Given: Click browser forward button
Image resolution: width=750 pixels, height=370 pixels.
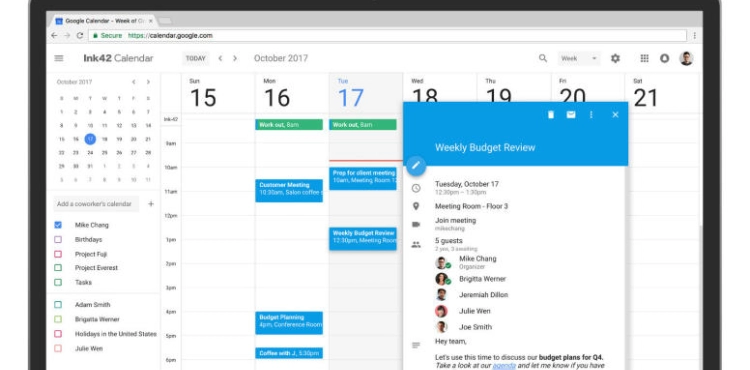Looking at the screenshot, I should click(67, 35).
